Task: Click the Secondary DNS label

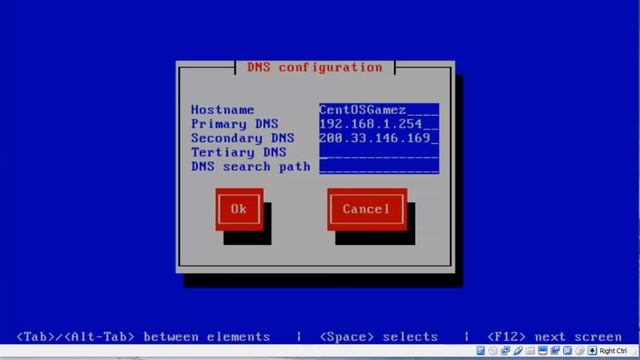Action: pos(242,138)
